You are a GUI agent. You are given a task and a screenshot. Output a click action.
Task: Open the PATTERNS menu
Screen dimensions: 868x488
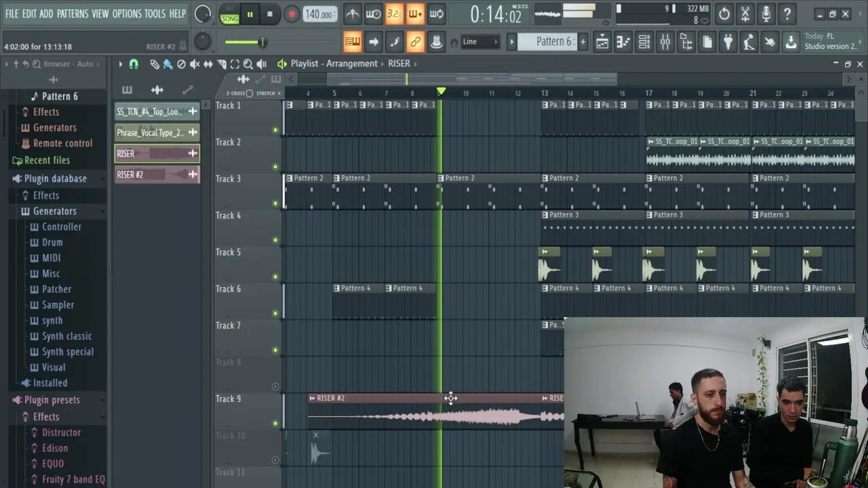(x=73, y=14)
